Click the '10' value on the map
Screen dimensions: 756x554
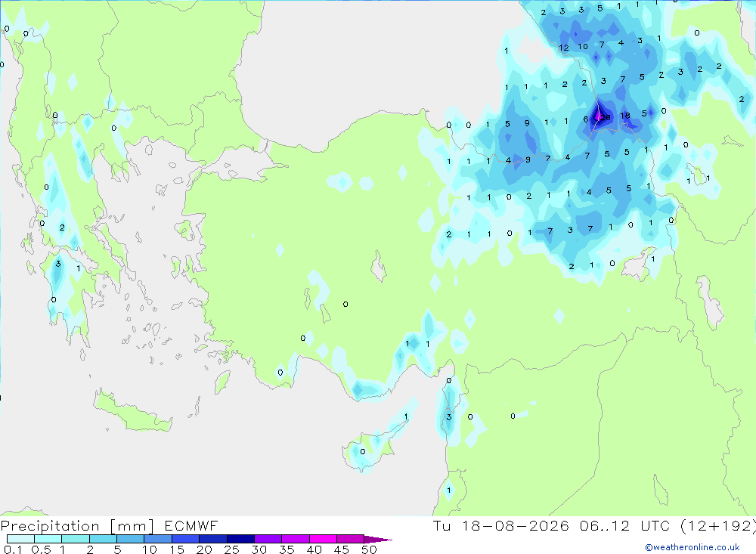[583, 46]
